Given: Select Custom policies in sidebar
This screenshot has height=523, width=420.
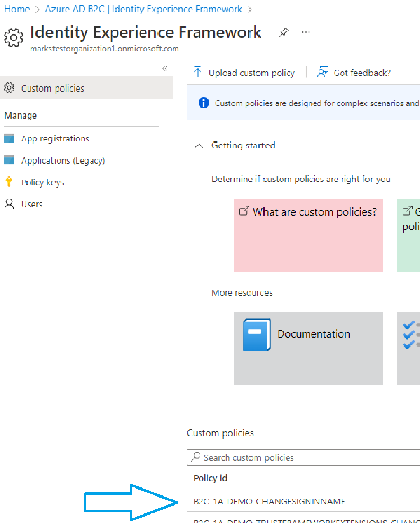Looking at the screenshot, I should coord(86,88).
